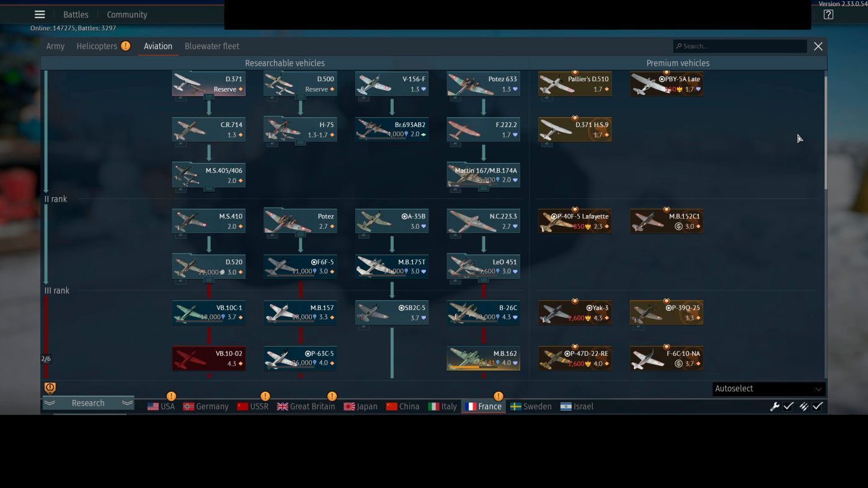Screen dimensions: 868x488
Task: Select the B-26C bomber
Action: pyautogui.click(x=484, y=313)
